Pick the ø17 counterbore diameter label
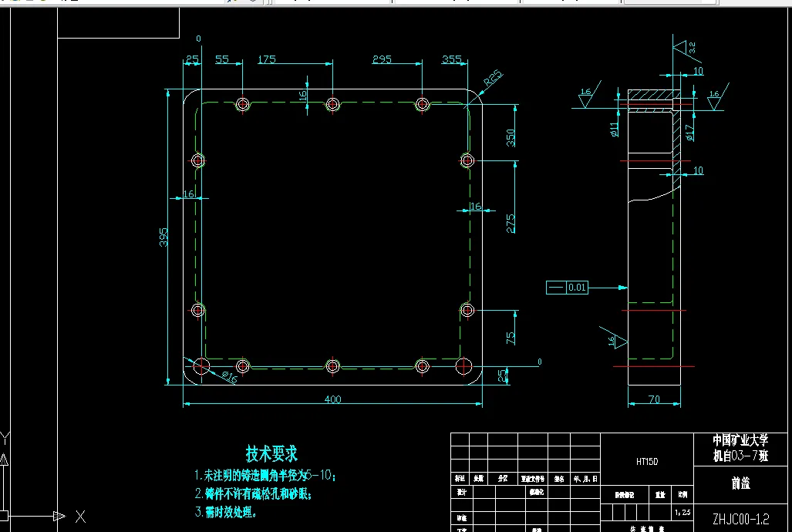Image resolution: width=792 pixels, height=532 pixels. [x=689, y=133]
